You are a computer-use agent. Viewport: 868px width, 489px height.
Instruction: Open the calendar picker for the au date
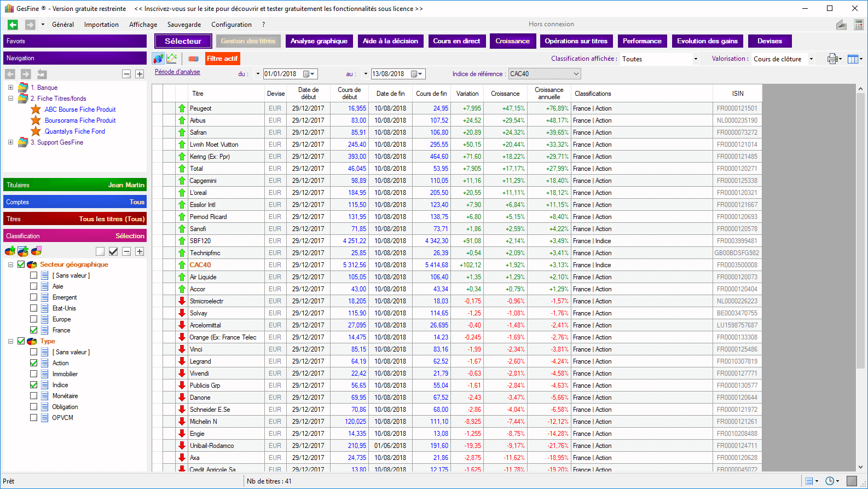click(x=417, y=74)
